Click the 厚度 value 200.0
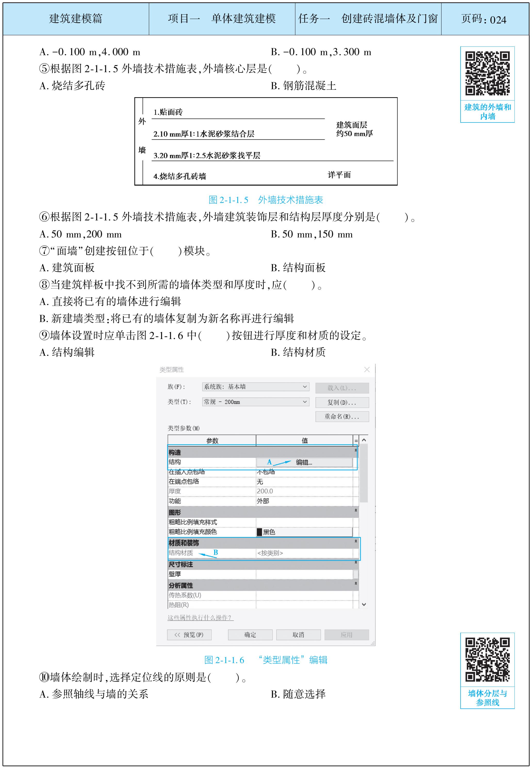Image resolution: width=532 pixels, height=768 pixels. [304, 491]
